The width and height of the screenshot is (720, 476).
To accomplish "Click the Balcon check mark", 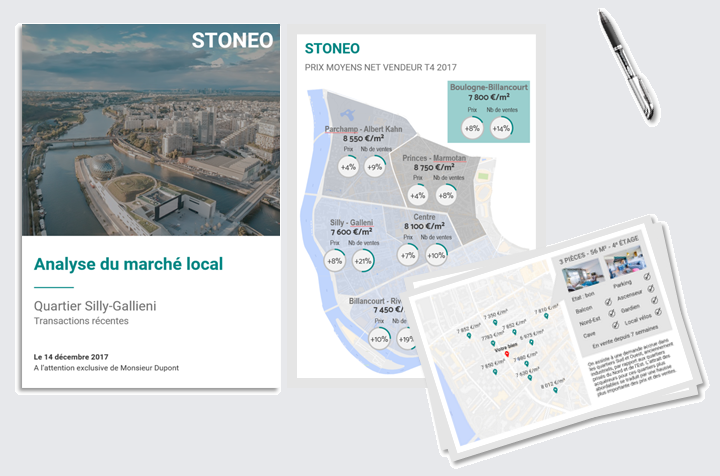I will pyautogui.click(x=608, y=302).
